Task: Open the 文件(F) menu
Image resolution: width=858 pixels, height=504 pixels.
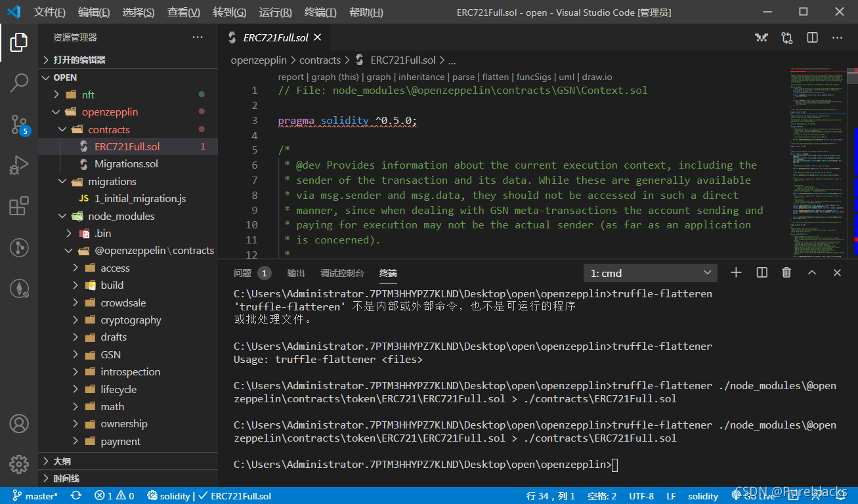Action: pos(50,12)
